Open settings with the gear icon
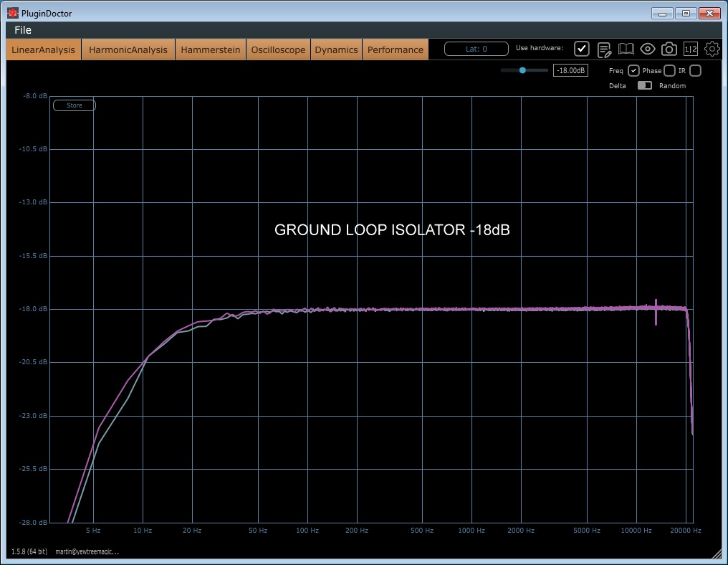Screen dimensions: 728x565 [x=712, y=49]
